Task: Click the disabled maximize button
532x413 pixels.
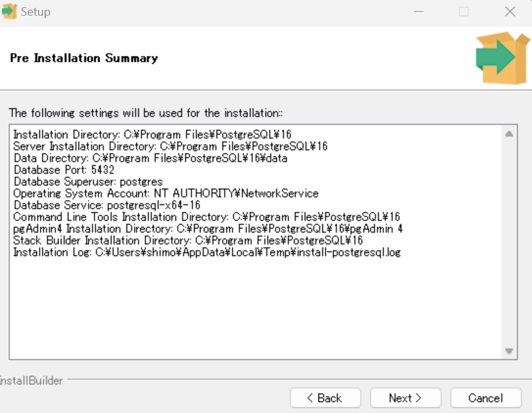Action: pyautogui.click(x=464, y=12)
